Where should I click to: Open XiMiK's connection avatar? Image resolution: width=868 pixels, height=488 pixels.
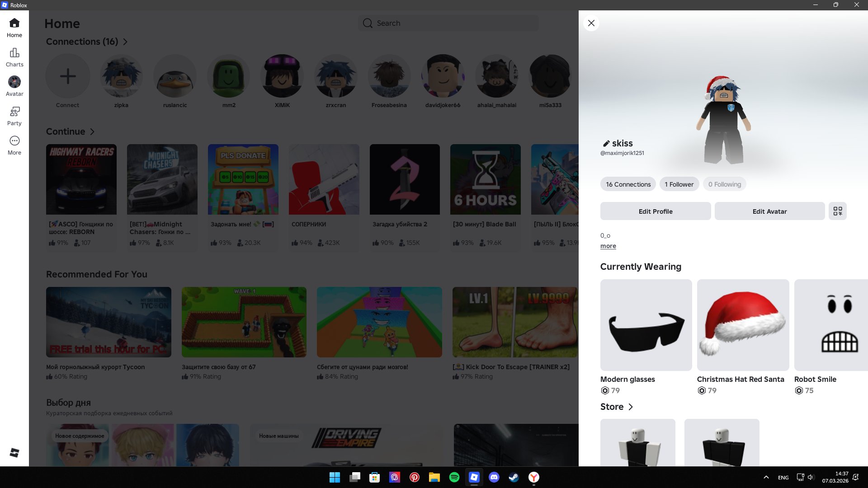click(x=282, y=76)
